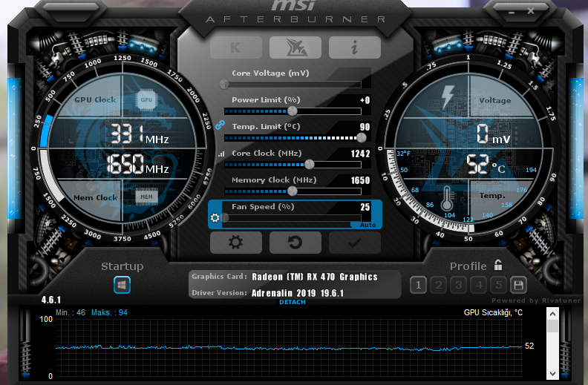
Task: Click the bar-graph icon beside Core Clock
Action: pyautogui.click(x=220, y=154)
